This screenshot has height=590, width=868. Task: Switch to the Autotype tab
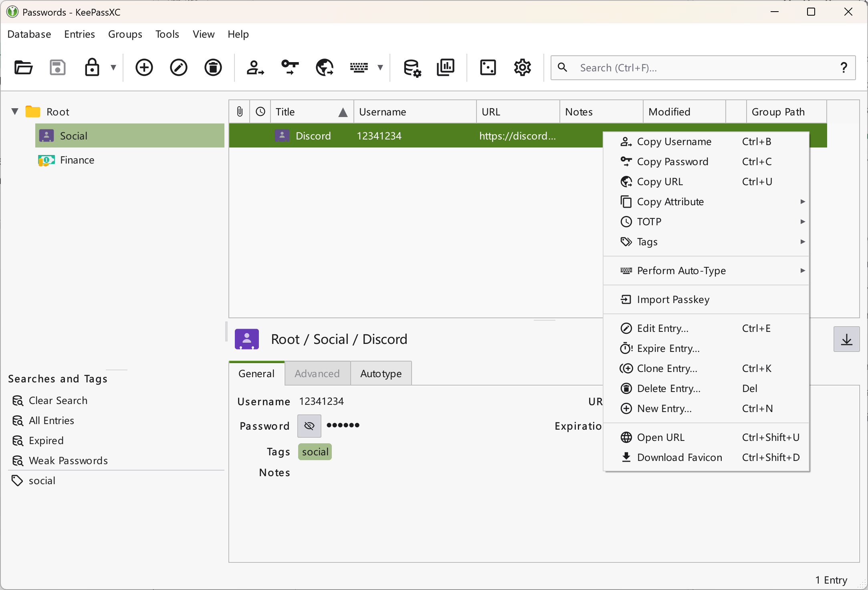click(x=381, y=374)
